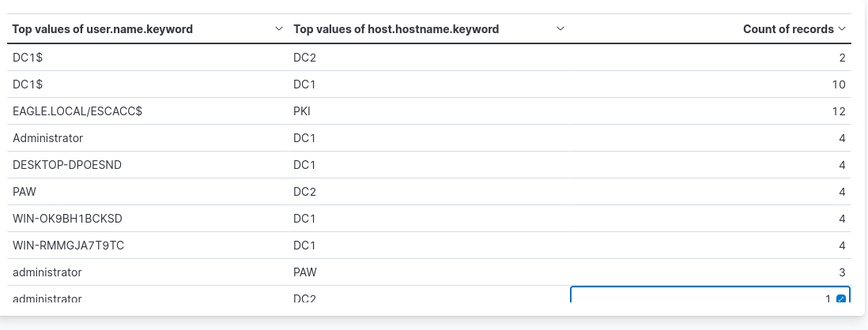This screenshot has width=868, height=330.
Task: Open the user.name.keyword column options chevron
Action: [278, 29]
